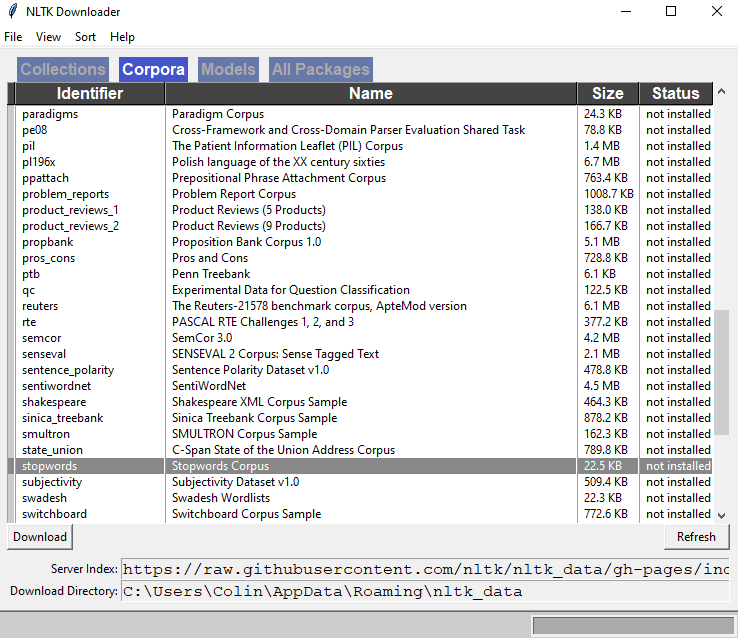Screen dimensions: 738x638
Task: Click the Size column header
Action: click(x=608, y=93)
